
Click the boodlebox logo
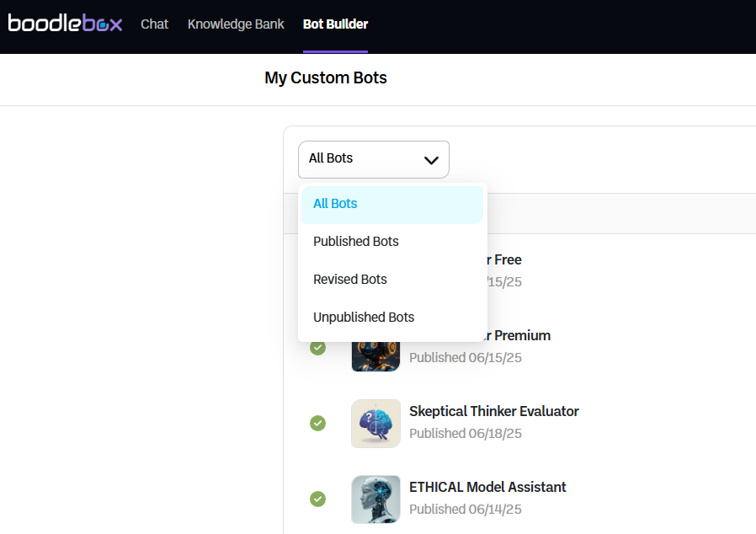(65, 24)
